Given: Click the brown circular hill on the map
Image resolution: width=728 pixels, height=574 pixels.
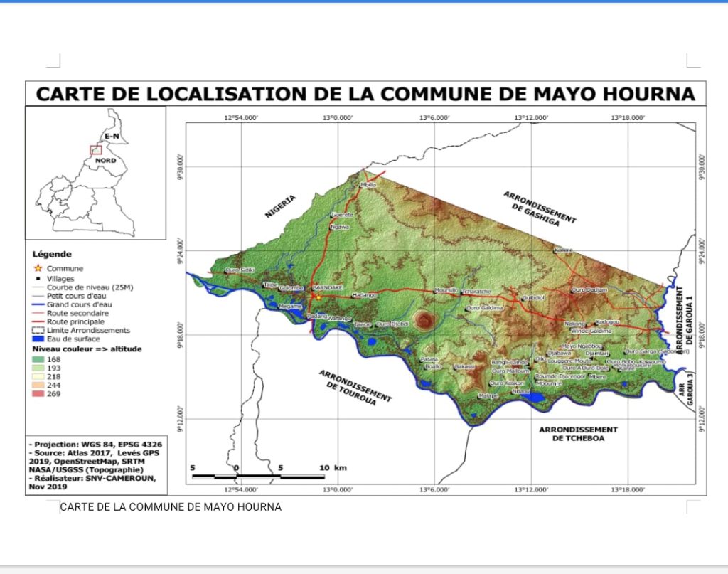Looking at the screenshot, I should [x=427, y=321].
